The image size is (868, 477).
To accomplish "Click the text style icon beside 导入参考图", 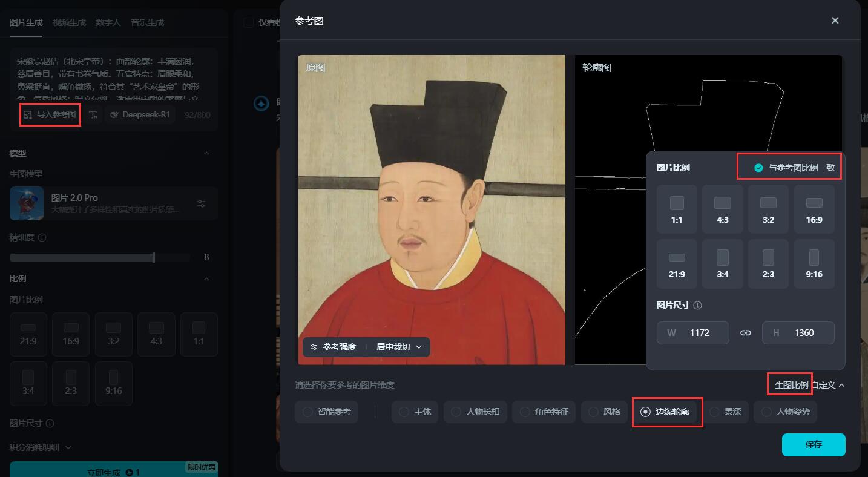I will pyautogui.click(x=93, y=114).
